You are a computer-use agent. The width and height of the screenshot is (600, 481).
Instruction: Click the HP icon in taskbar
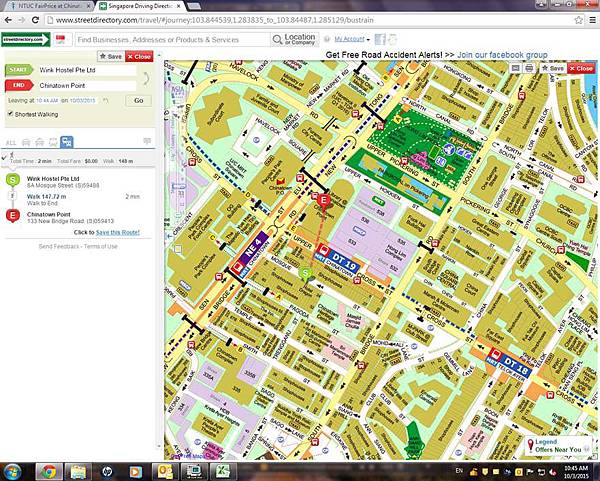tap(108, 471)
